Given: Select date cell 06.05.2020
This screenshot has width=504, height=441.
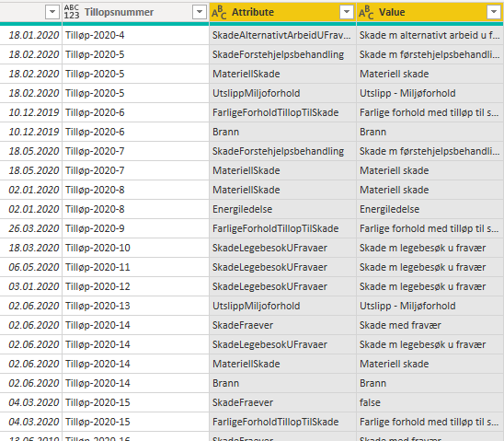Looking at the screenshot, I should [x=31, y=267].
